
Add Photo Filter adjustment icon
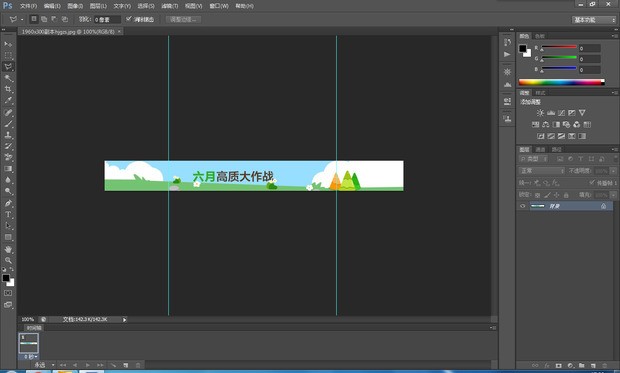coord(566,125)
